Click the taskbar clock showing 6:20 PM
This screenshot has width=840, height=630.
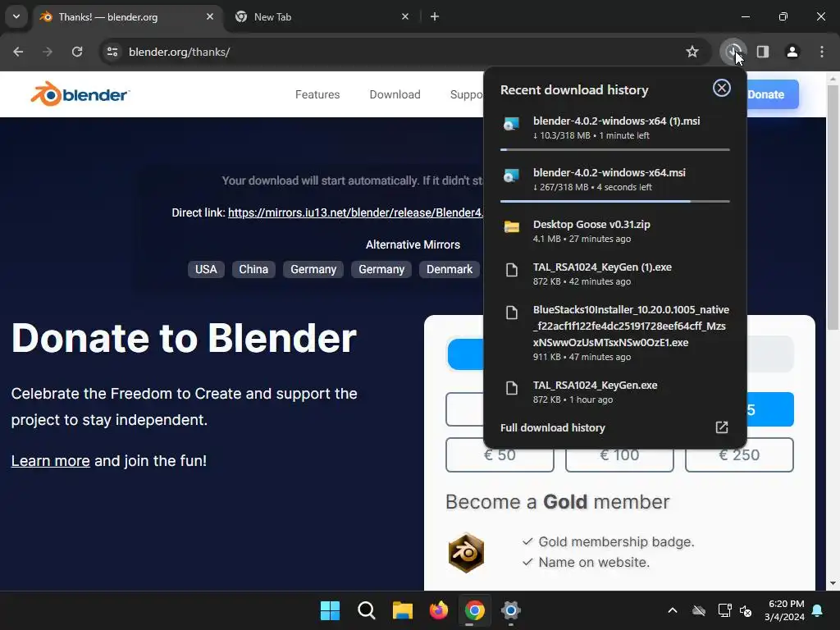click(783, 610)
